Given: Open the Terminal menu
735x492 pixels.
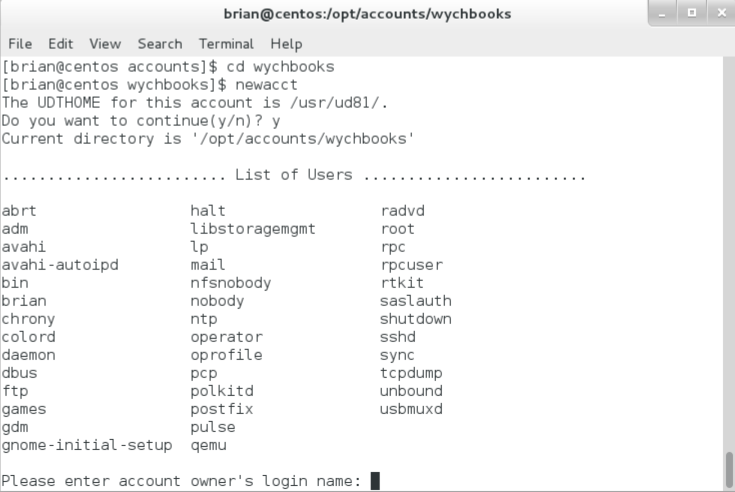Looking at the screenshot, I should coord(226,44).
